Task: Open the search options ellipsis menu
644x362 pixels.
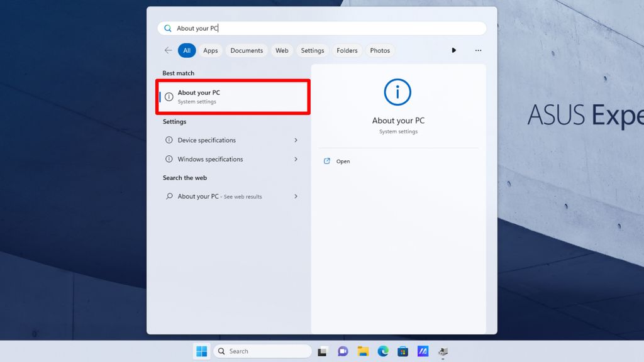Action: (x=478, y=50)
